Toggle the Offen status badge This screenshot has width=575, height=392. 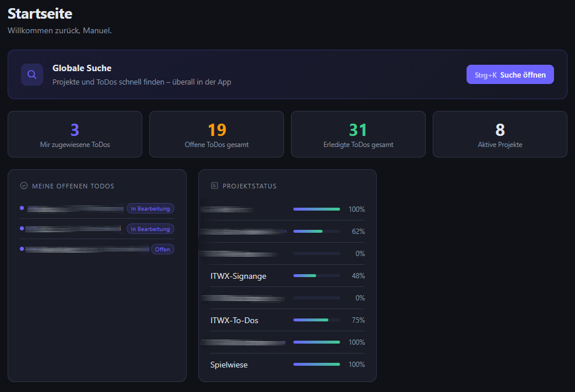coord(163,249)
